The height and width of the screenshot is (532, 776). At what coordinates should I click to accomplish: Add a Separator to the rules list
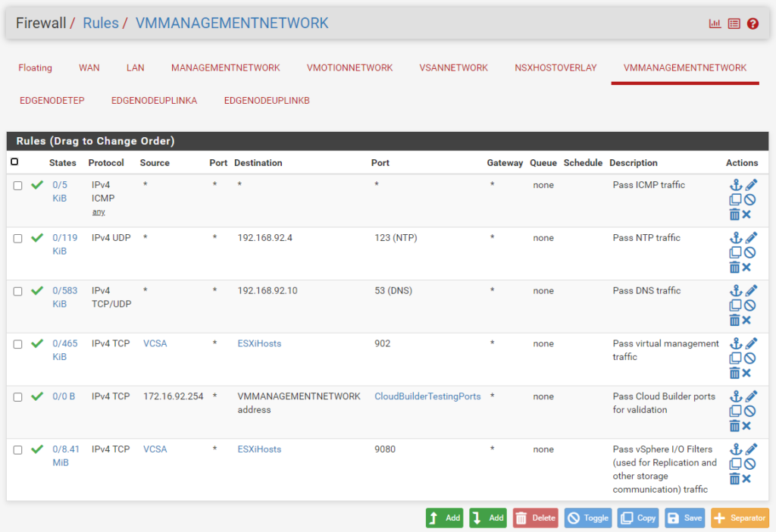(x=740, y=518)
